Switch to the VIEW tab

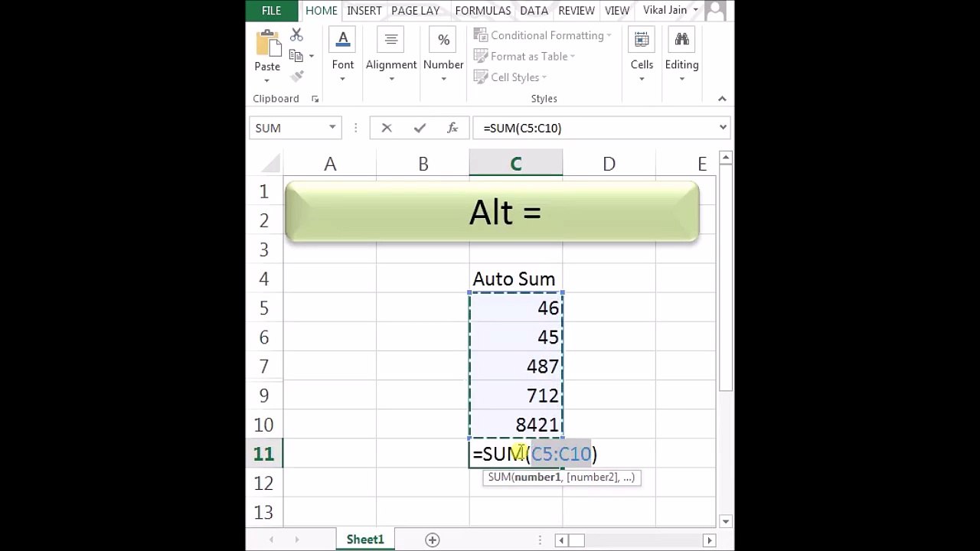617,11
